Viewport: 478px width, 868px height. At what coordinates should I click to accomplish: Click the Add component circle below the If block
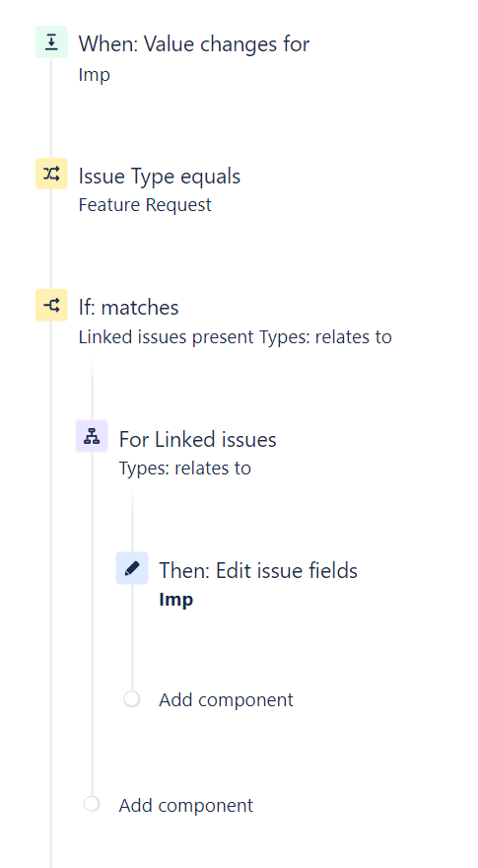tap(92, 804)
